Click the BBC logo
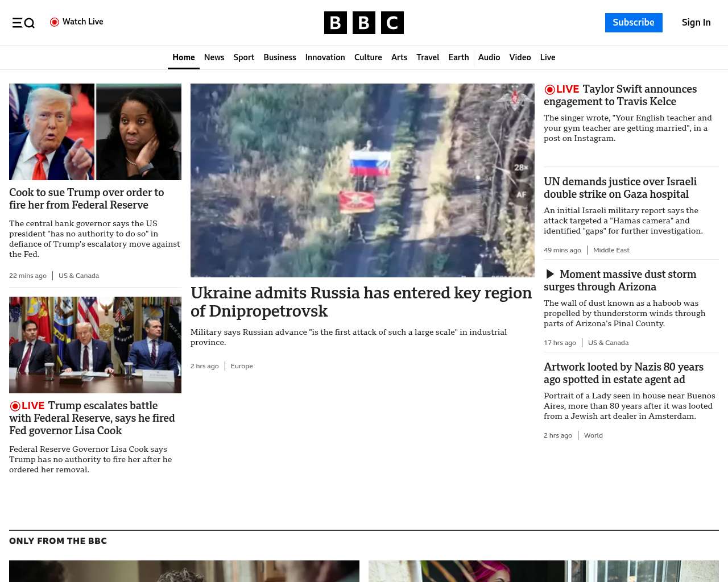The width and height of the screenshot is (728, 582). coord(364,23)
